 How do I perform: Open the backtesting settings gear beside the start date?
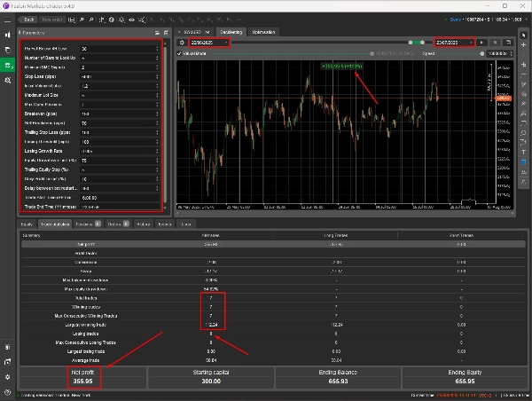click(182, 43)
